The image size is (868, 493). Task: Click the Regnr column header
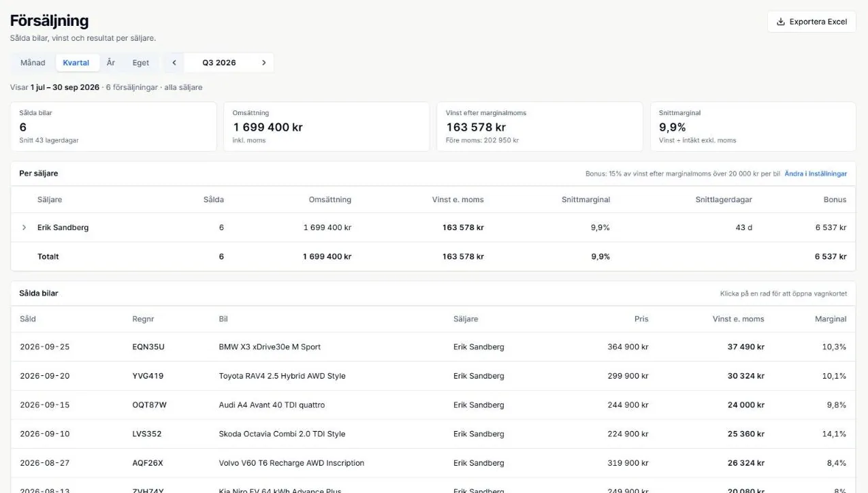point(143,319)
